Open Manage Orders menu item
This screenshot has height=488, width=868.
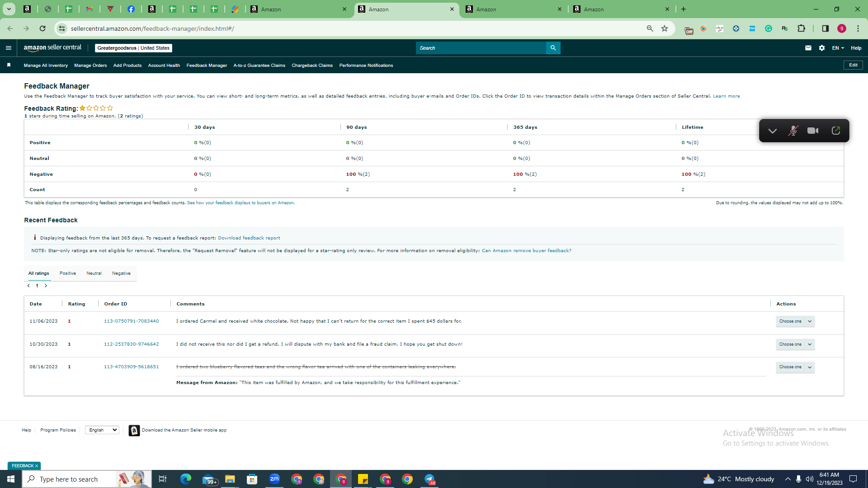[90, 66]
